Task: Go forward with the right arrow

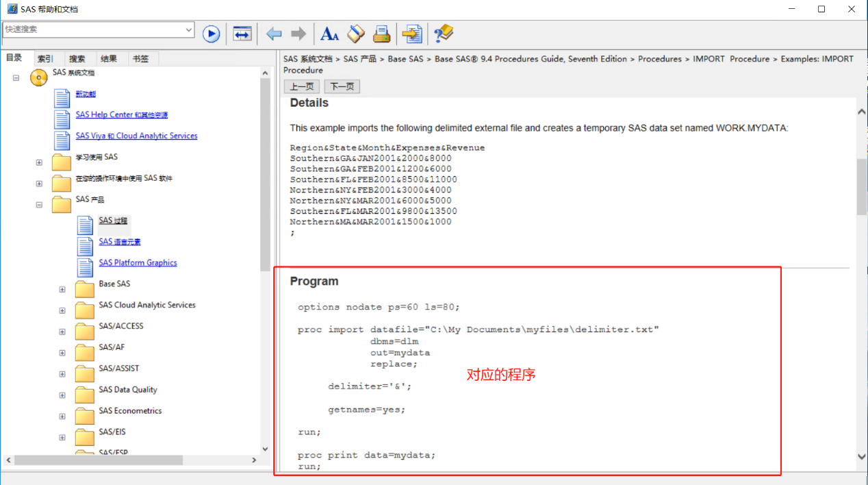Action: point(298,34)
